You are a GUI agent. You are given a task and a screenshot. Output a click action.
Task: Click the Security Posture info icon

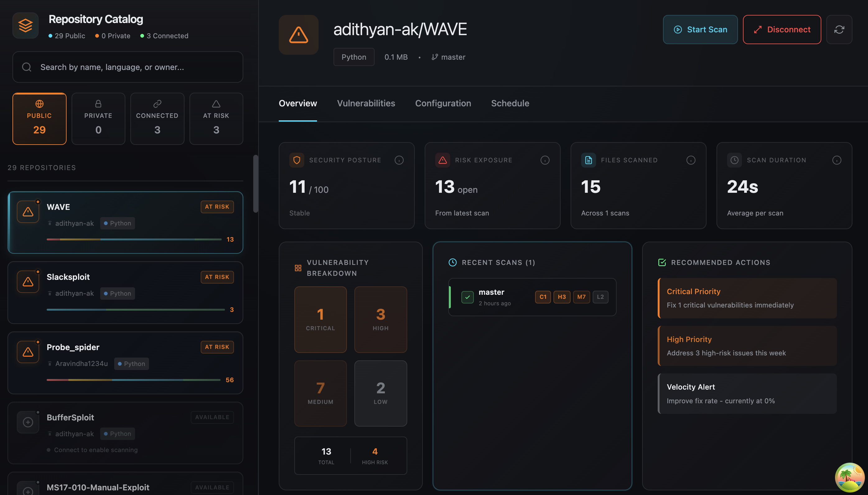399,160
